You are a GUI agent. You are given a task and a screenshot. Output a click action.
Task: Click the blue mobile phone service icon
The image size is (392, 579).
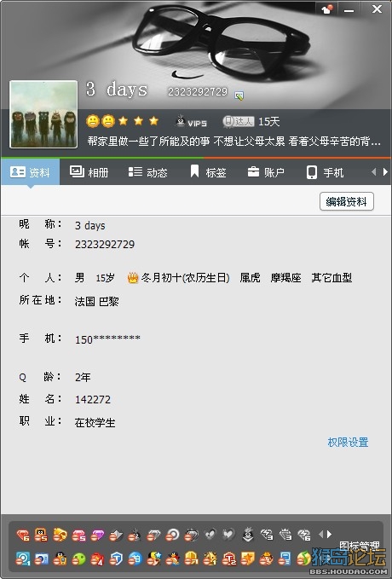[285, 559]
